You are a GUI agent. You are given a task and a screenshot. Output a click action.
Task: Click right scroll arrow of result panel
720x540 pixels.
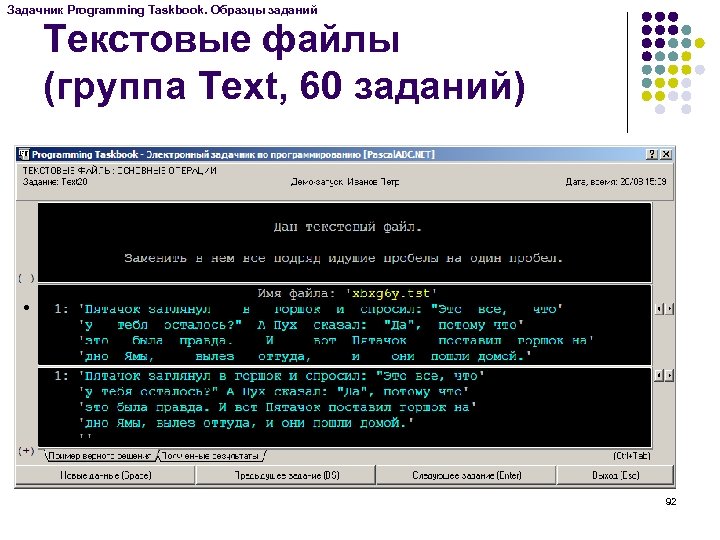click(x=669, y=376)
